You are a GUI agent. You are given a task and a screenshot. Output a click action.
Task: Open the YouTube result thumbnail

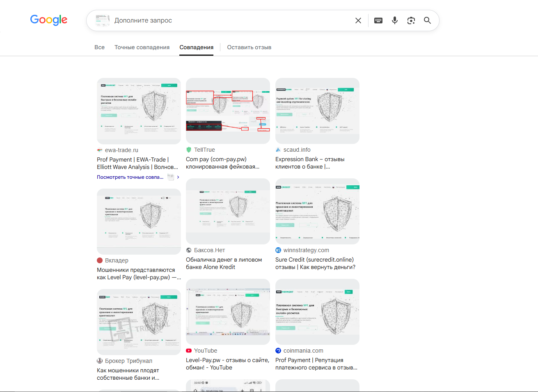point(228,312)
